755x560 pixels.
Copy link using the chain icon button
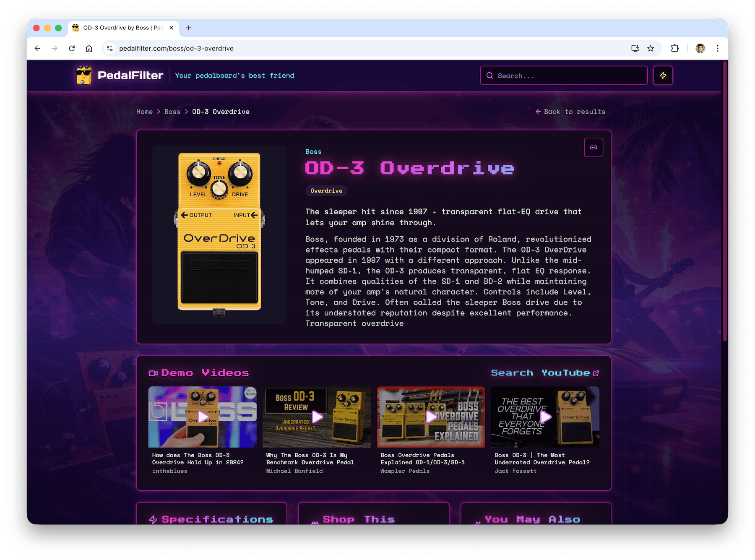click(594, 147)
